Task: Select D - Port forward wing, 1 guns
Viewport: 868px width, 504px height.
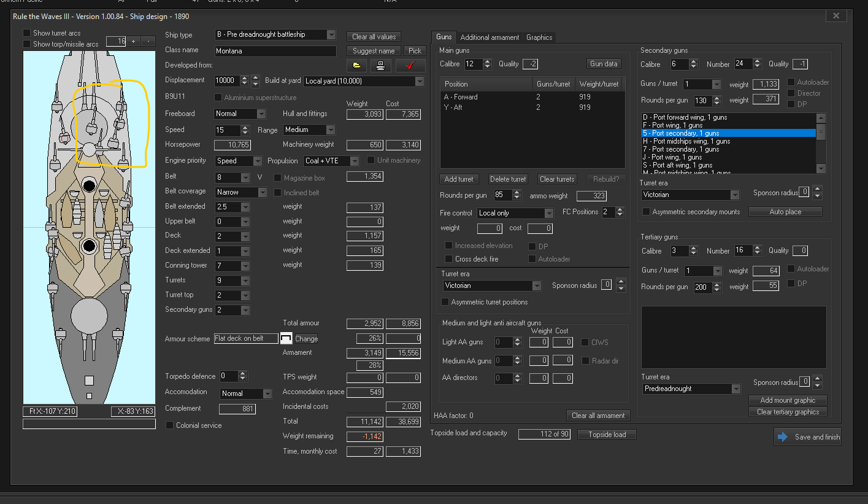Action: [x=728, y=117]
